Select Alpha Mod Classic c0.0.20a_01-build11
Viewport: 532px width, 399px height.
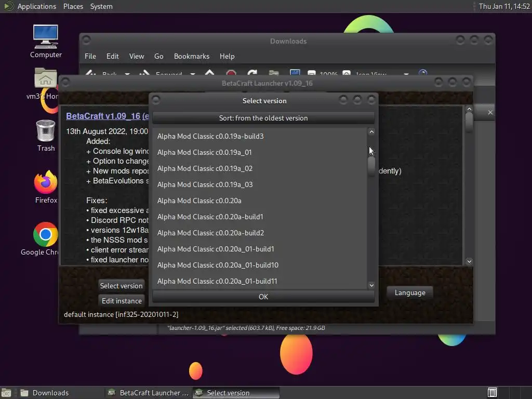(260, 281)
